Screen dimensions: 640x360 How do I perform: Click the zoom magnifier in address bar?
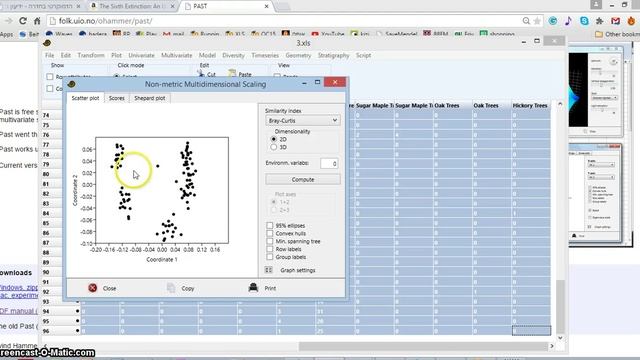[526, 21]
